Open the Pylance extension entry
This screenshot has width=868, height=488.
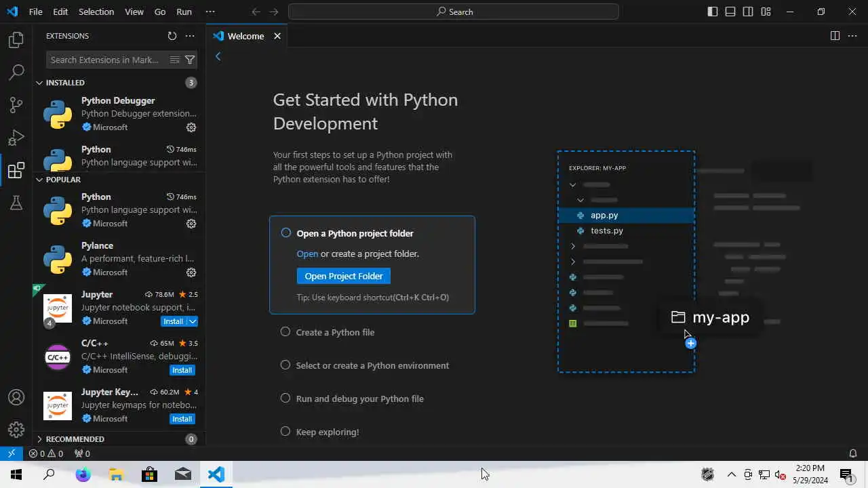coord(119,259)
